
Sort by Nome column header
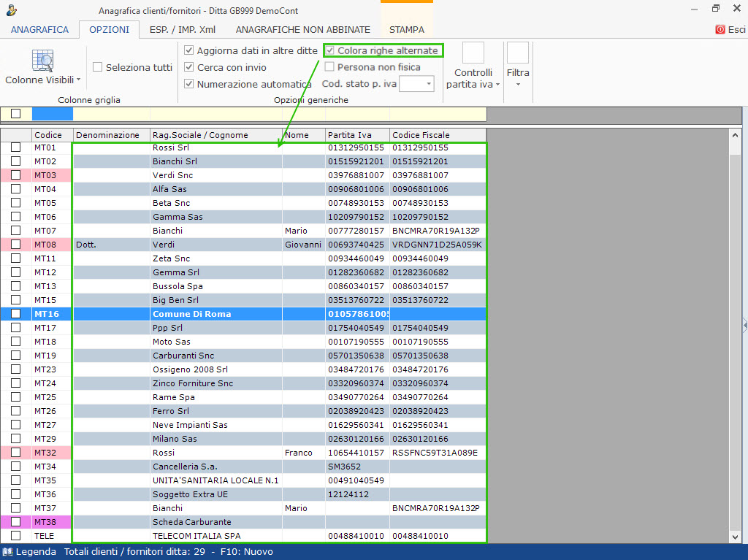(304, 135)
